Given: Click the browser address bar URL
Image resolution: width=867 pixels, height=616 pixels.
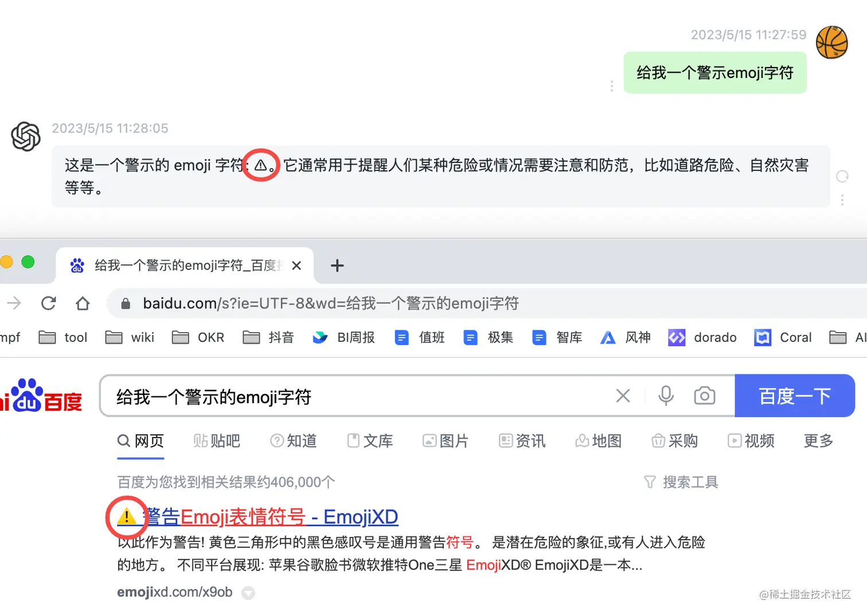Looking at the screenshot, I should click(x=331, y=303).
